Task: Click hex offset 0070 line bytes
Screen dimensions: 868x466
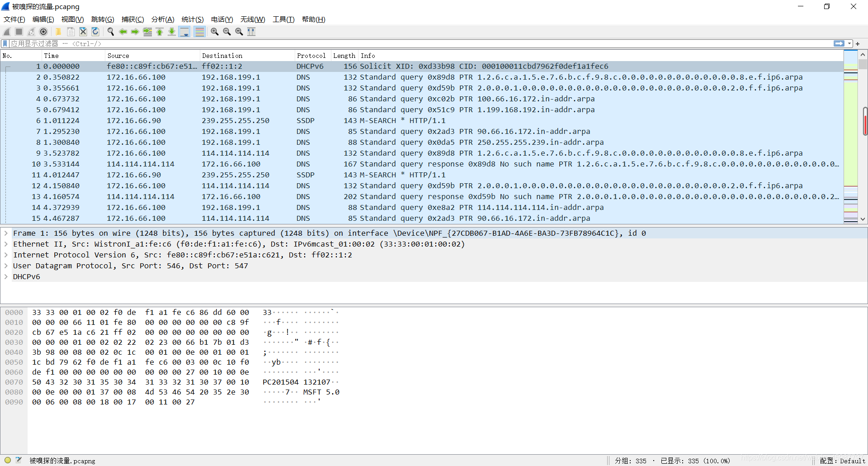Action: point(141,382)
